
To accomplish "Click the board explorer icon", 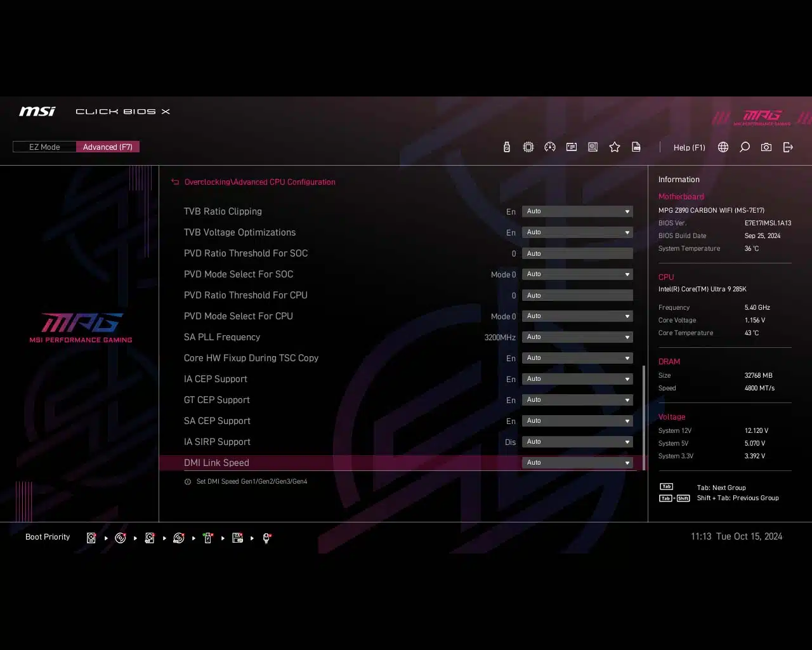I will 593,147.
